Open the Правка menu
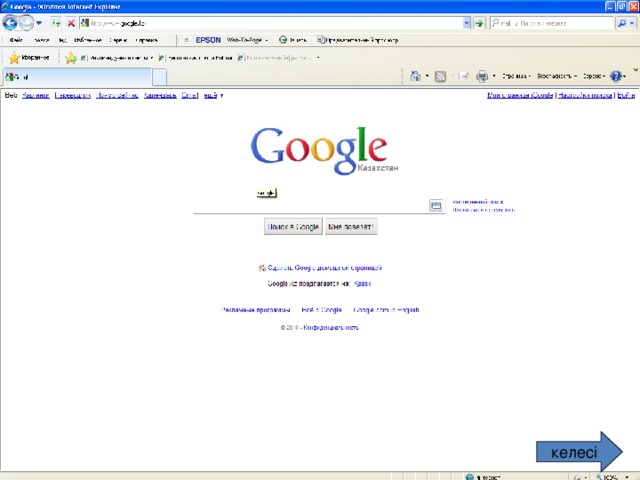640x480 pixels. (x=41, y=40)
